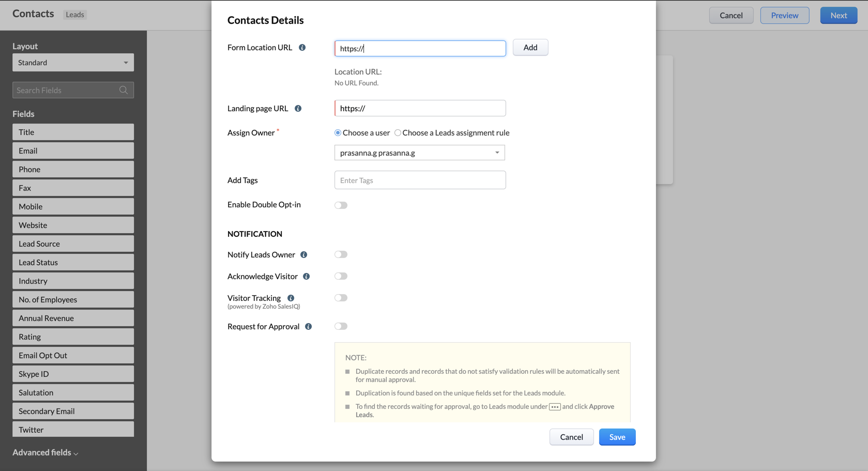The image size is (868, 471).
Task: Click info icon beside Acknowledge Visitor
Action: [x=307, y=277]
